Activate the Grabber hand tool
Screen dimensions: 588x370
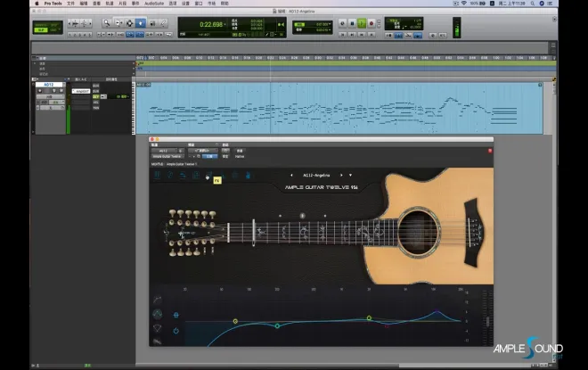pyautogui.click(x=141, y=23)
